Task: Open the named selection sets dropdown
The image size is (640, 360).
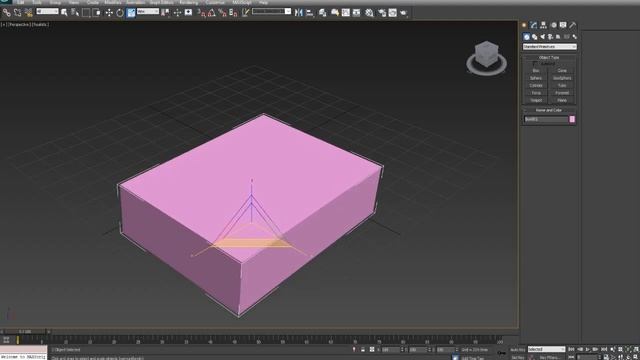Action: 271,11
